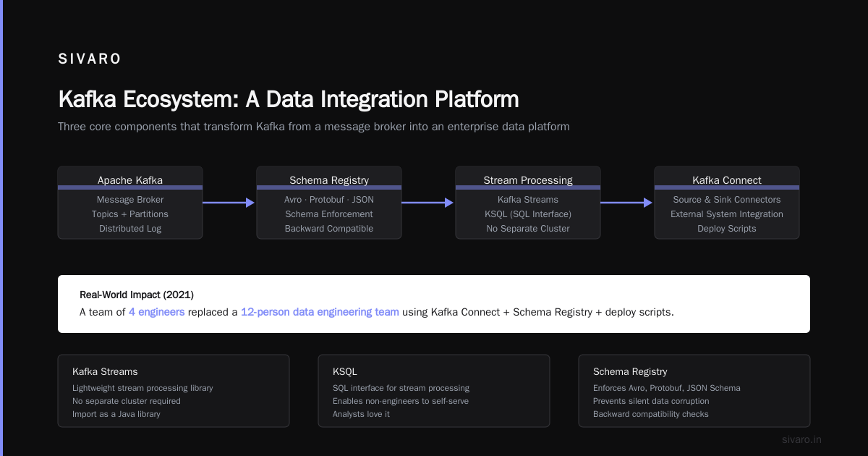Image resolution: width=868 pixels, height=456 pixels.
Task: Select 'Kafka Streams' inside Stream Processing box
Action: [x=528, y=200]
